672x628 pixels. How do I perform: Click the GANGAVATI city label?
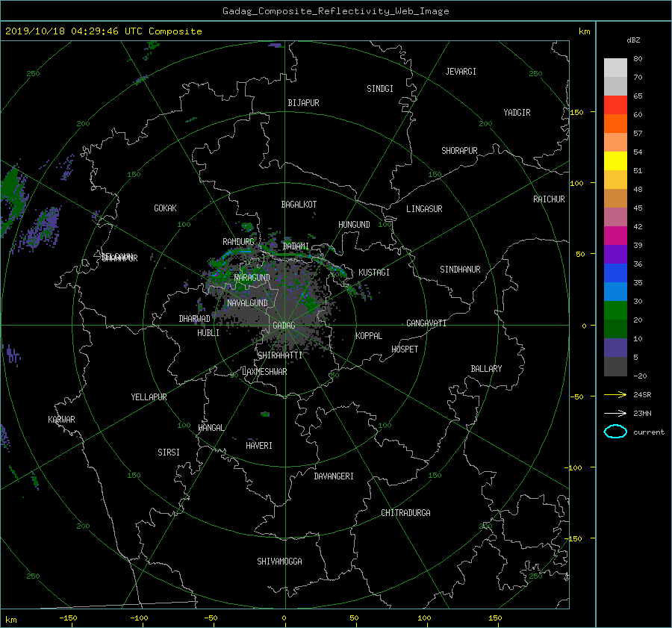point(426,323)
